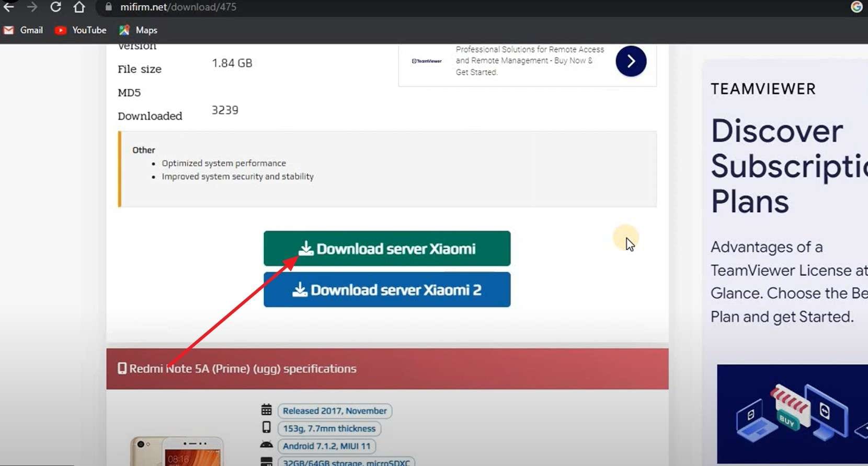868x466 pixels.
Task: Click the green Download server Xiaomi button
Action: (387, 249)
